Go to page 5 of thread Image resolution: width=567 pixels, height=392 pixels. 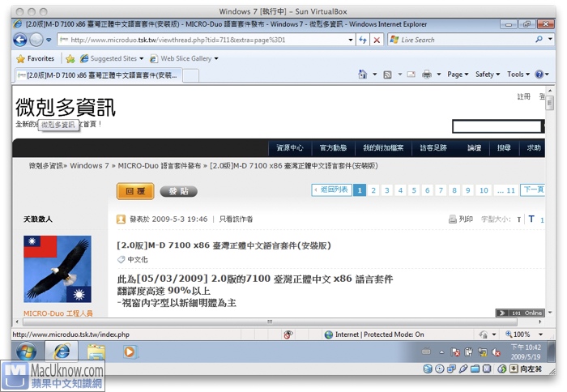(x=414, y=190)
